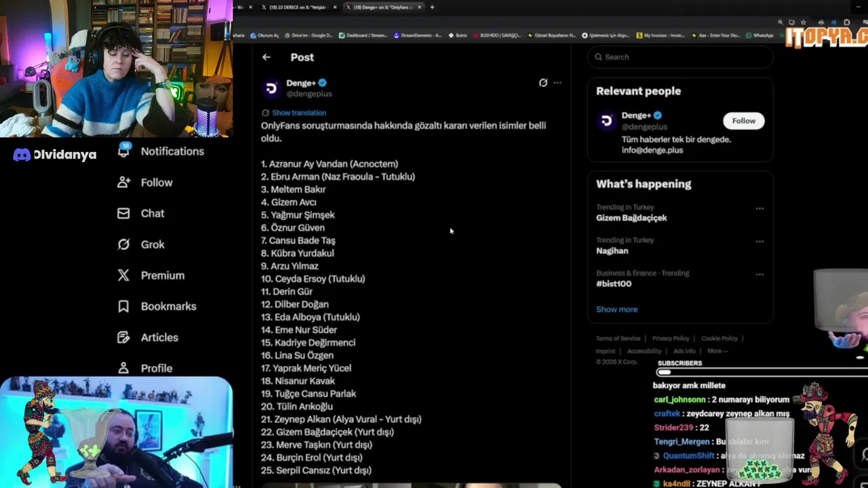
Task: Click name '1. Azranur Ay Vandan (Acnoctem)'
Action: pos(330,164)
